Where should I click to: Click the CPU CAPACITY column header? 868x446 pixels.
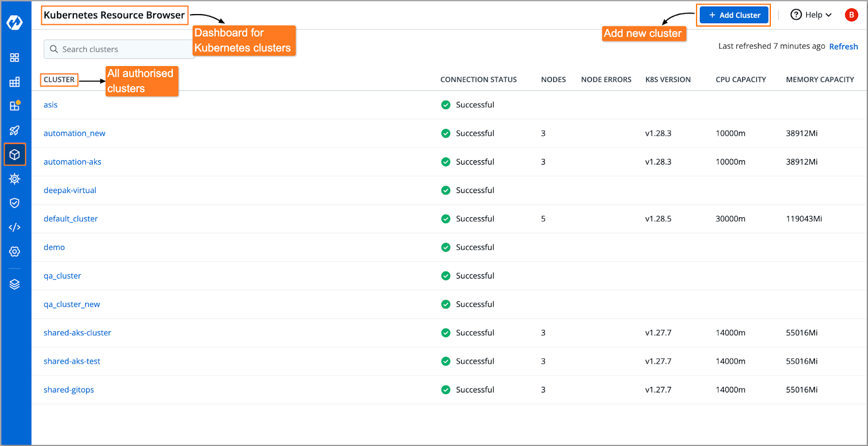point(741,80)
